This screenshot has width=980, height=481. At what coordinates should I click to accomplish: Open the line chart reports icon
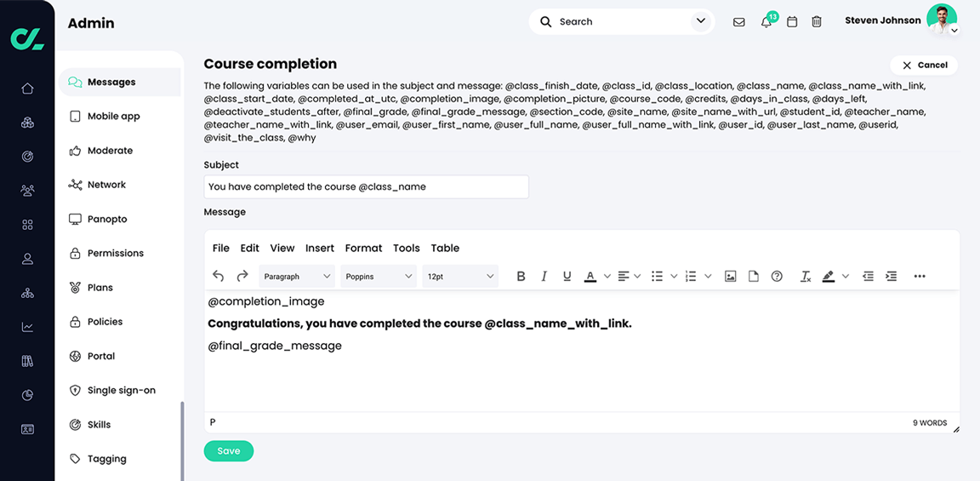click(x=27, y=327)
